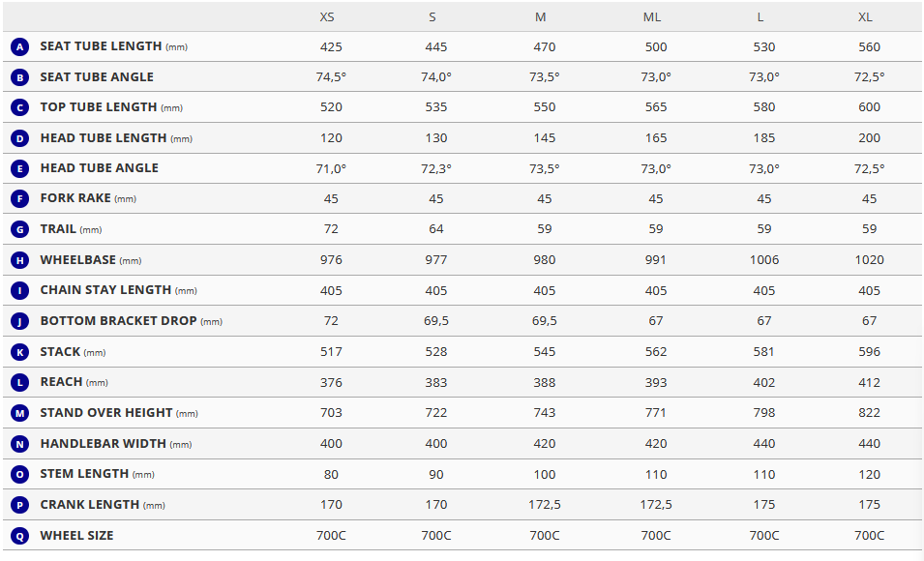Select the XS size column header

point(328,17)
